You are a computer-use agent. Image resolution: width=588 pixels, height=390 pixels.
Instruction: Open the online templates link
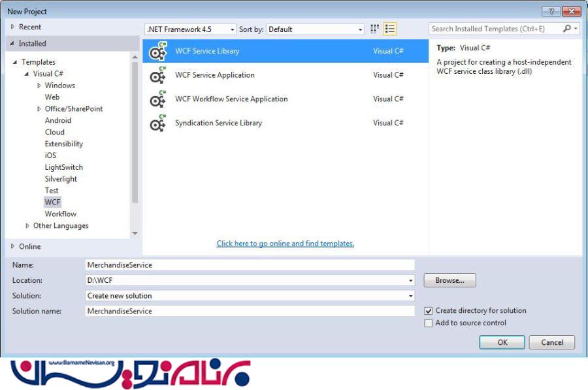285,244
